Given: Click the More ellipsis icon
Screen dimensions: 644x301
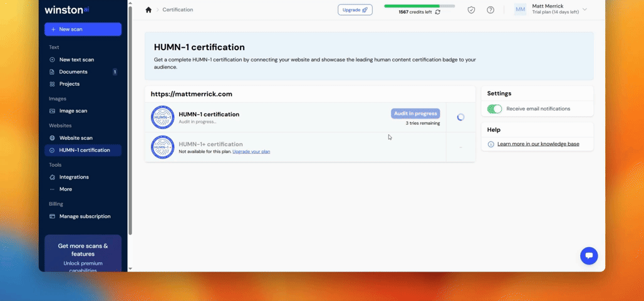Looking at the screenshot, I should pyautogui.click(x=52, y=189).
